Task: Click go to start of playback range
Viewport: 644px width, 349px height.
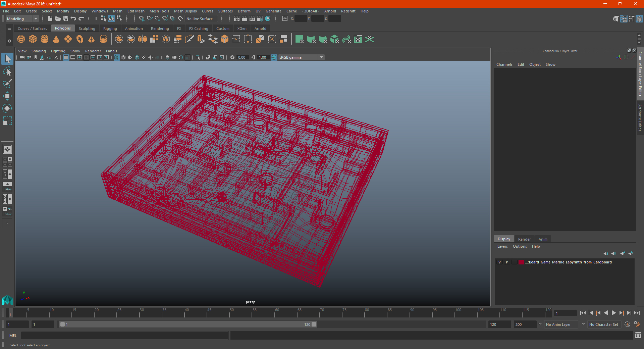Action: 583,313
